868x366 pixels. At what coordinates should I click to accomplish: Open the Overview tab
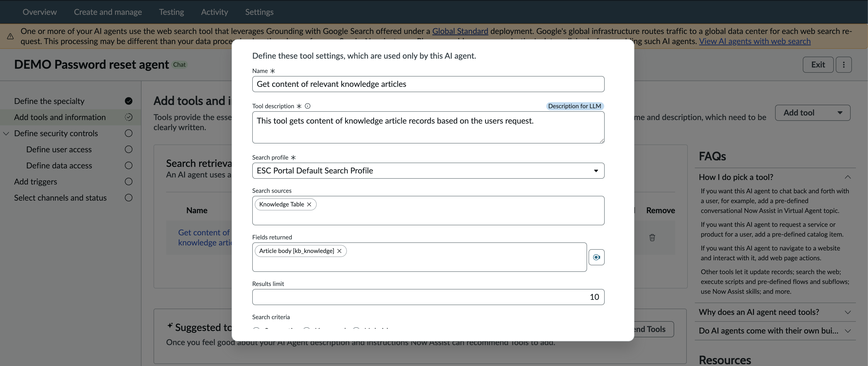point(40,12)
